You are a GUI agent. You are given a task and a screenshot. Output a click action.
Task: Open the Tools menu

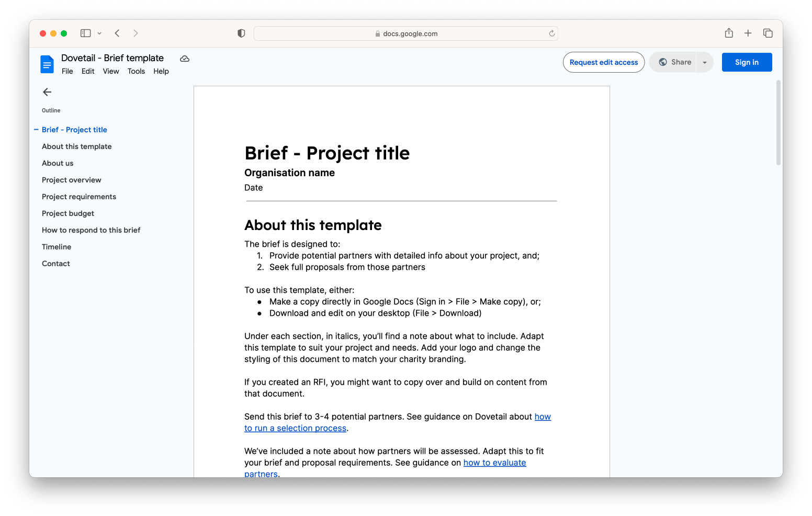[136, 71]
